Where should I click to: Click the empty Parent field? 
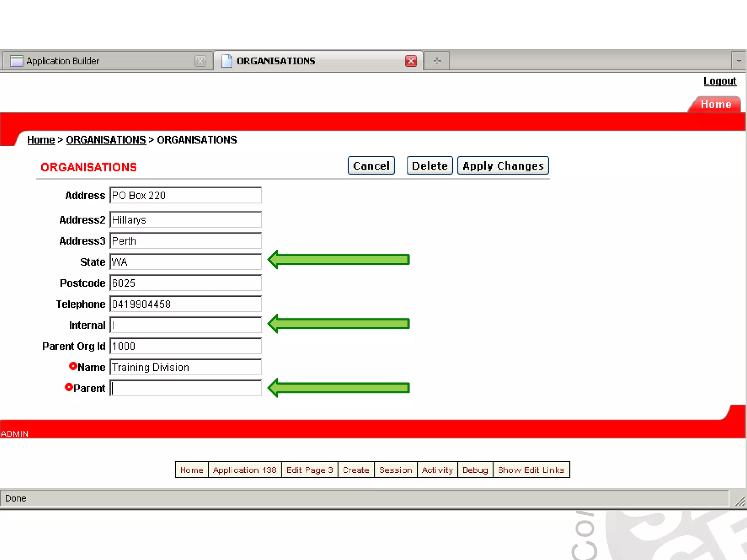pyautogui.click(x=185, y=388)
